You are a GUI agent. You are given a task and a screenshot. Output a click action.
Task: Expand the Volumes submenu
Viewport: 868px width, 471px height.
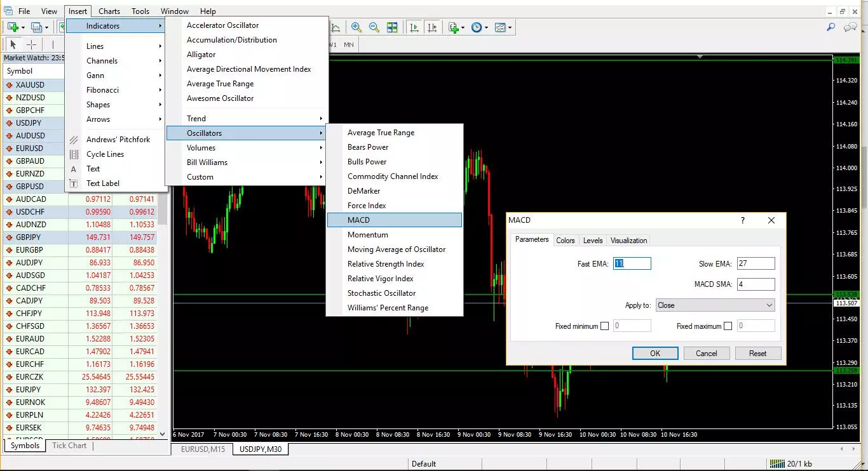[x=247, y=148]
